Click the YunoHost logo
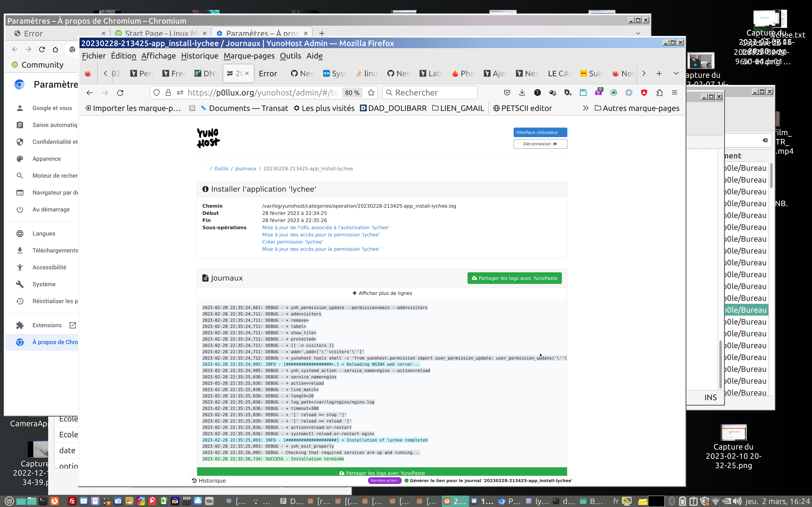Viewport: 812px width, 507px height. coord(208,138)
